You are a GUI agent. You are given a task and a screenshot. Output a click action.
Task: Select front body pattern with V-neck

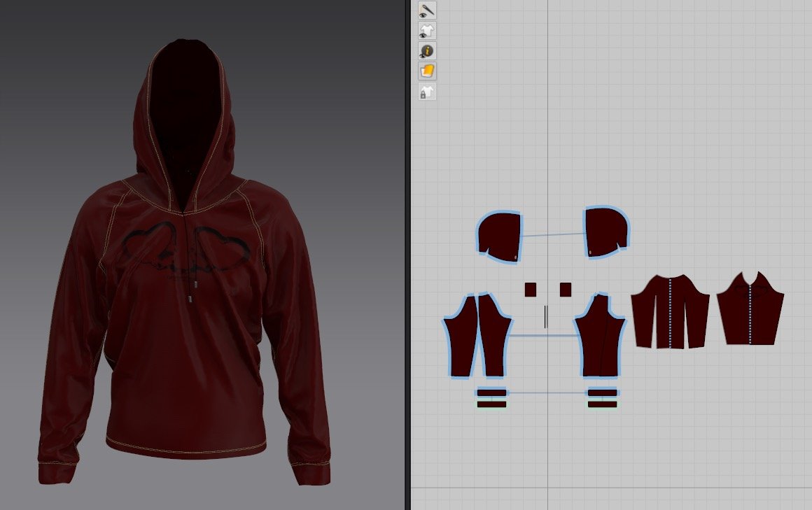tap(750, 309)
